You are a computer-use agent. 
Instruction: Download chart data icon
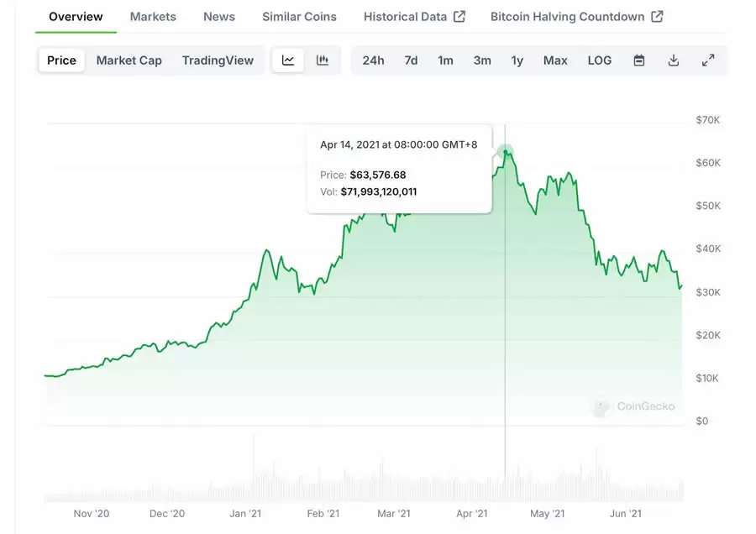(x=674, y=60)
